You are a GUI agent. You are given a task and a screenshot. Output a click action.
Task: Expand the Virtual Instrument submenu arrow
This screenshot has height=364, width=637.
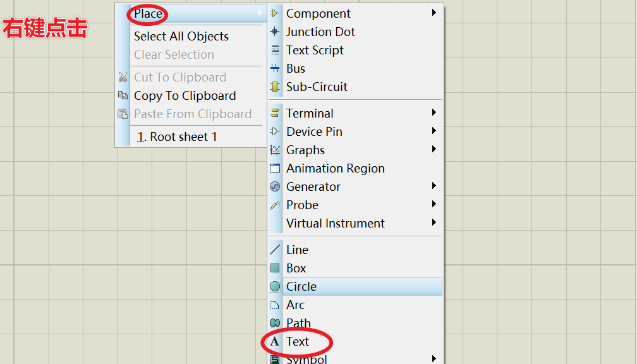click(434, 222)
